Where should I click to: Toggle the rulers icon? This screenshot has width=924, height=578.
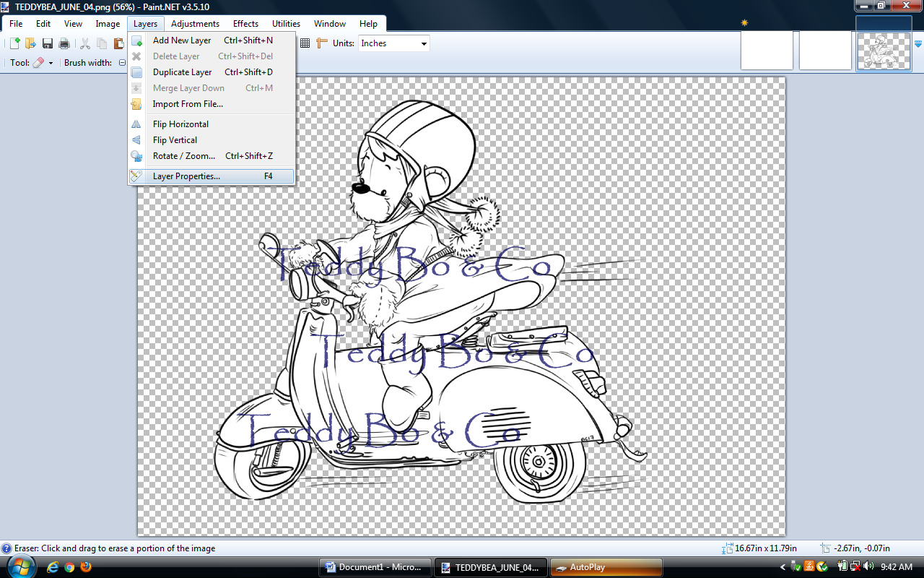[322, 43]
